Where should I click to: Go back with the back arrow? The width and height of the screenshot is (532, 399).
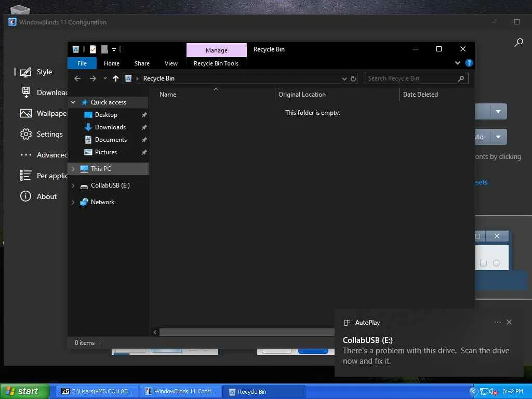click(x=77, y=78)
